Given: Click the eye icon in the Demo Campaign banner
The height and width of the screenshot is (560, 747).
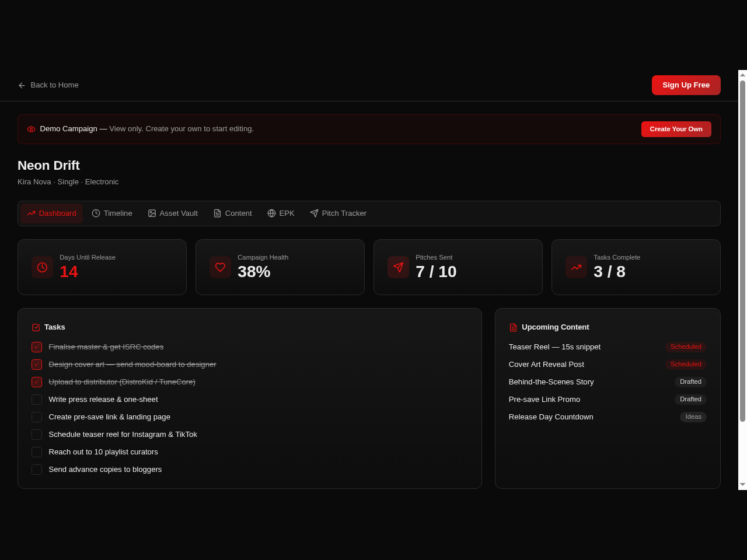Looking at the screenshot, I should click(31, 129).
